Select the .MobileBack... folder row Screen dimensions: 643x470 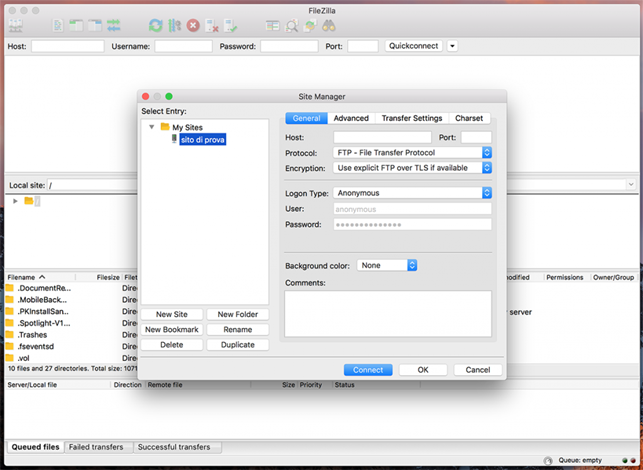click(71, 300)
